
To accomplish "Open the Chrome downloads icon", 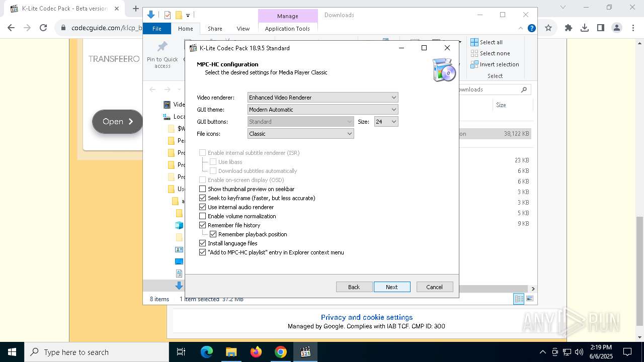I will pyautogui.click(x=585, y=28).
